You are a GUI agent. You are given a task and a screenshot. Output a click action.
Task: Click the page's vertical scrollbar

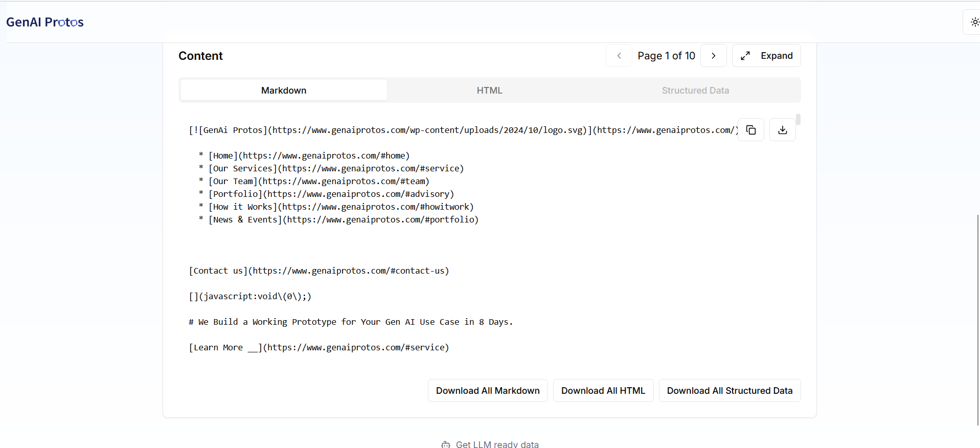pos(978,320)
